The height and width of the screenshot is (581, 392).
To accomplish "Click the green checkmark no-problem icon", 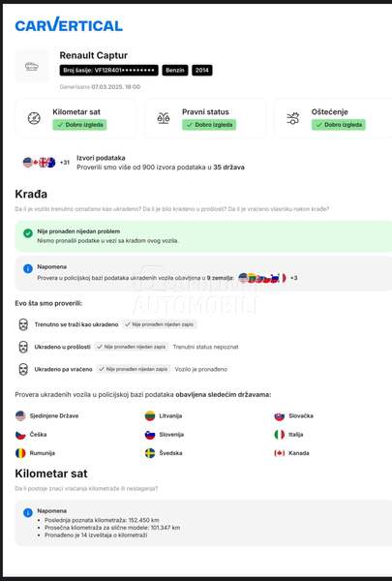I will pyautogui.click(x=28, y=232).
